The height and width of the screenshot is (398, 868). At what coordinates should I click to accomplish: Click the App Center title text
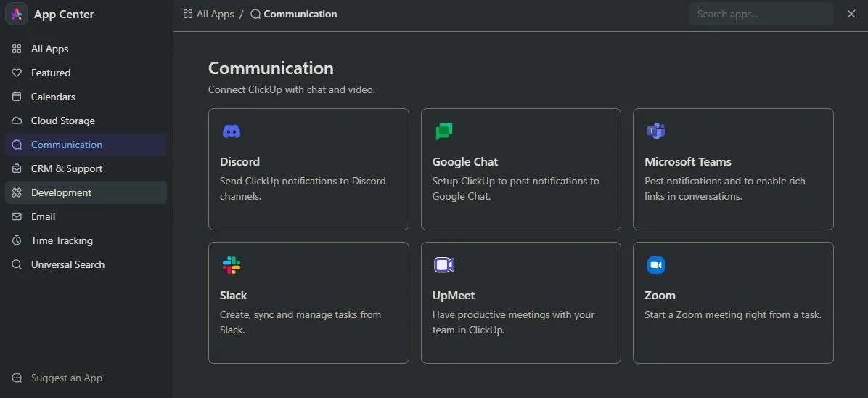64,15
